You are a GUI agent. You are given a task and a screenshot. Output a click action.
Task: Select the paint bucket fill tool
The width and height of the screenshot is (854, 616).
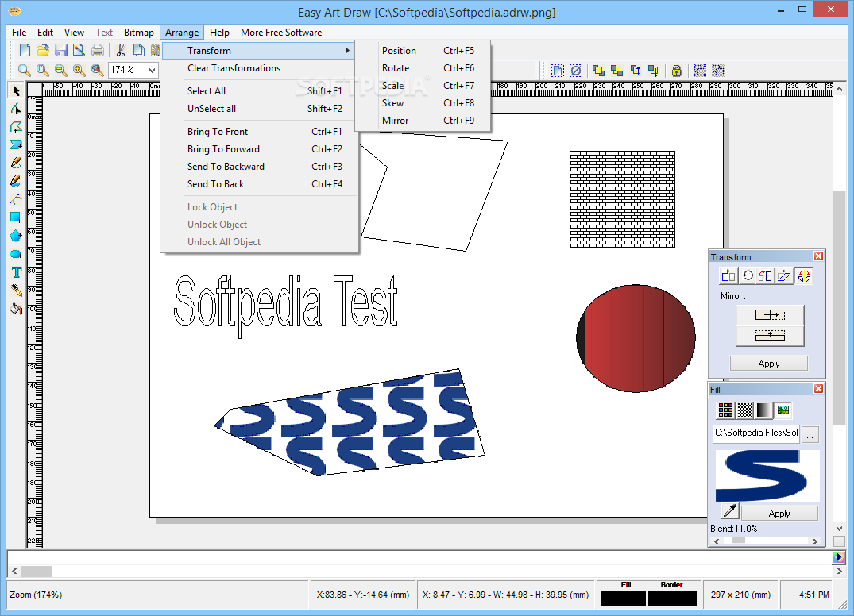(16, 309)
